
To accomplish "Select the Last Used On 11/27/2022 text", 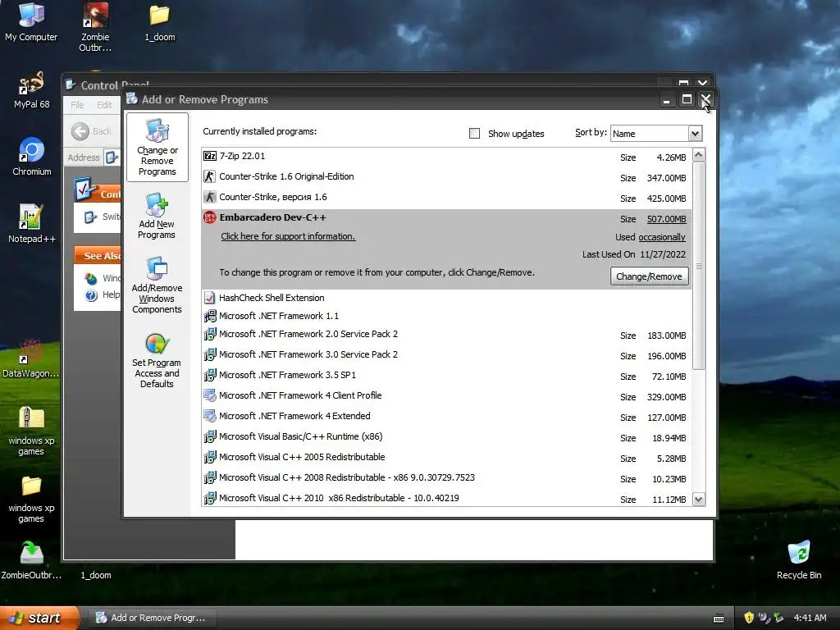I will [x=634, y=254].
